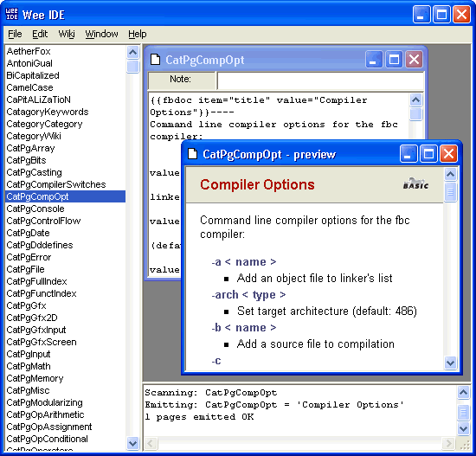Click the page list scroll-down arrow

(x=132, y=444)
